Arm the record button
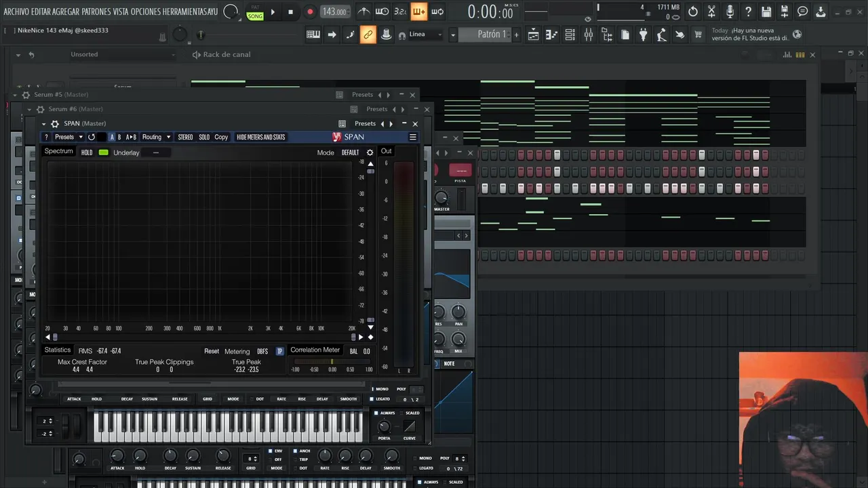The height and width of the screenshot is (488, 868). (310, 12)
